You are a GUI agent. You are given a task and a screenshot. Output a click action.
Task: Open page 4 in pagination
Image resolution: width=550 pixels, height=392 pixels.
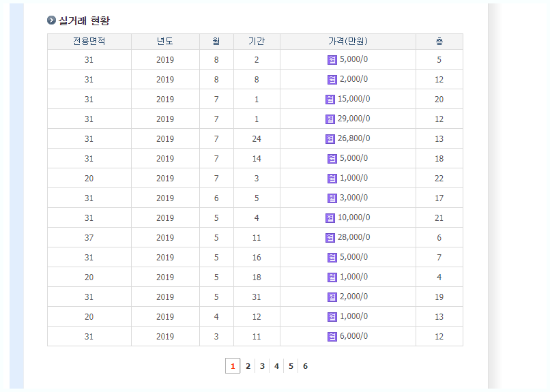point(276,366)
